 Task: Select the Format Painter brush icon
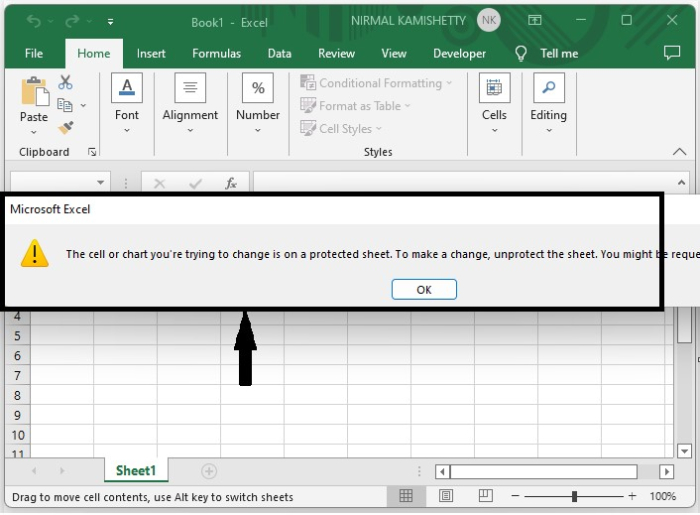[66, 128]
